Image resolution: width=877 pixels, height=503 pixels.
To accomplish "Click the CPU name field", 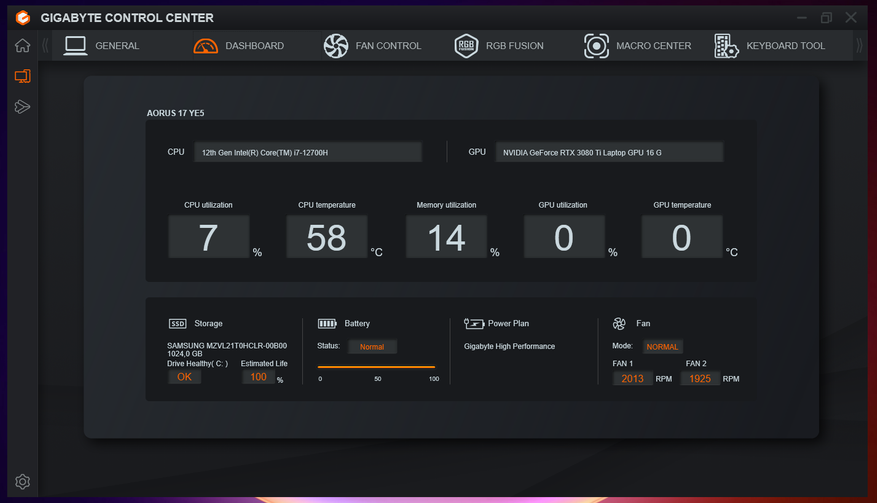I will (x=308, y=152).
